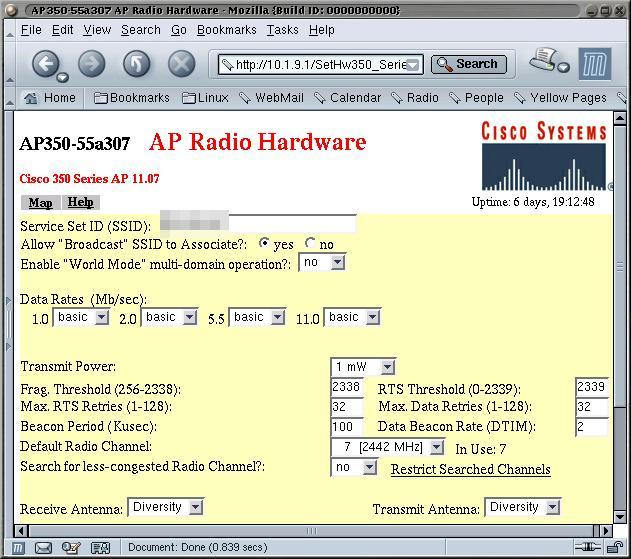631x559 pixels.
Task: Open the WebMail bookmark
Action: pyautogui.click(x=271, y=98)
